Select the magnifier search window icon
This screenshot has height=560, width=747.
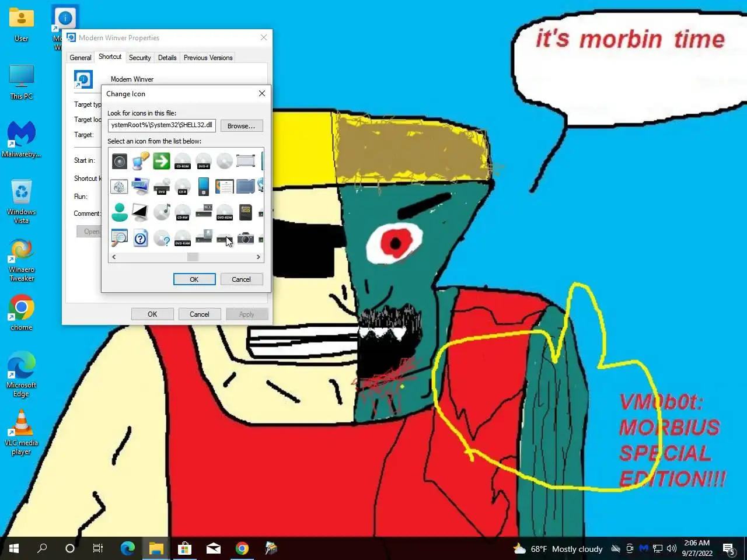(x=120, y=238)
